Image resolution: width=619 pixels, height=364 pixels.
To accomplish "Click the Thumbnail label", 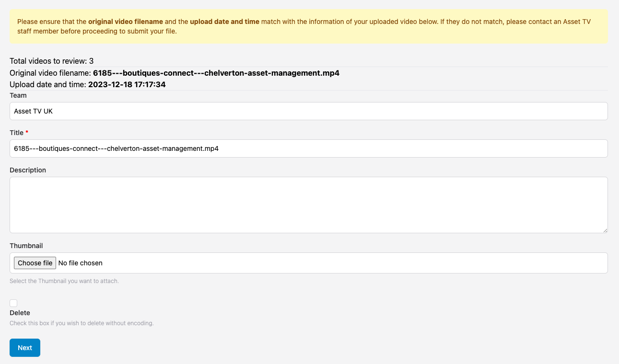I will pyautogui.click(x=26, y=246).
